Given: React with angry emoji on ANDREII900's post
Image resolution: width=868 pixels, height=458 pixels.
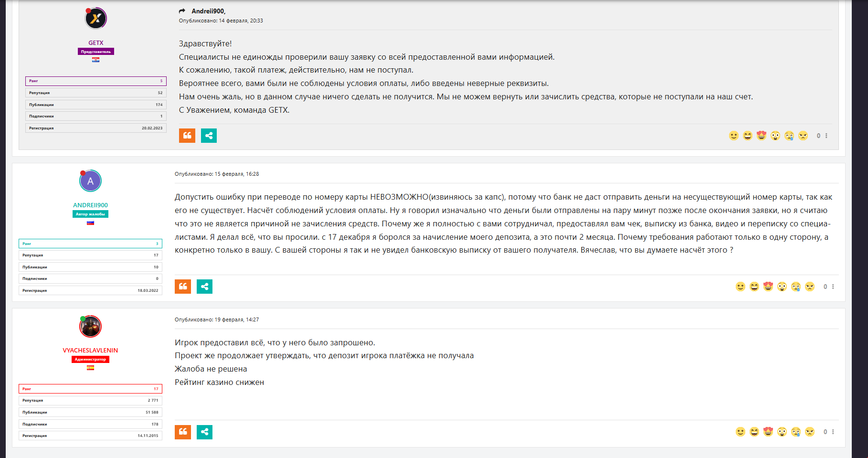Looking at the screenshot, I should pyautogui.click(x=810, y=287).
